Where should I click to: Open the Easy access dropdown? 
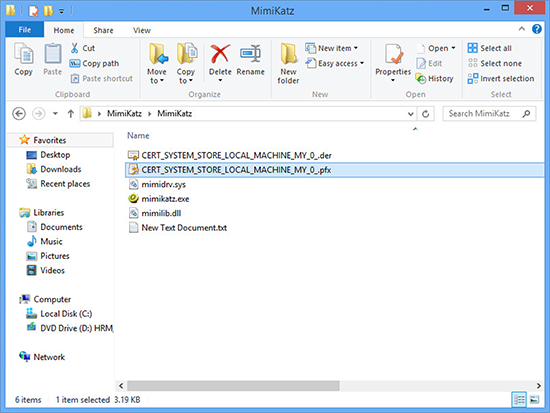pyautogui.click(x=335, y=64)
